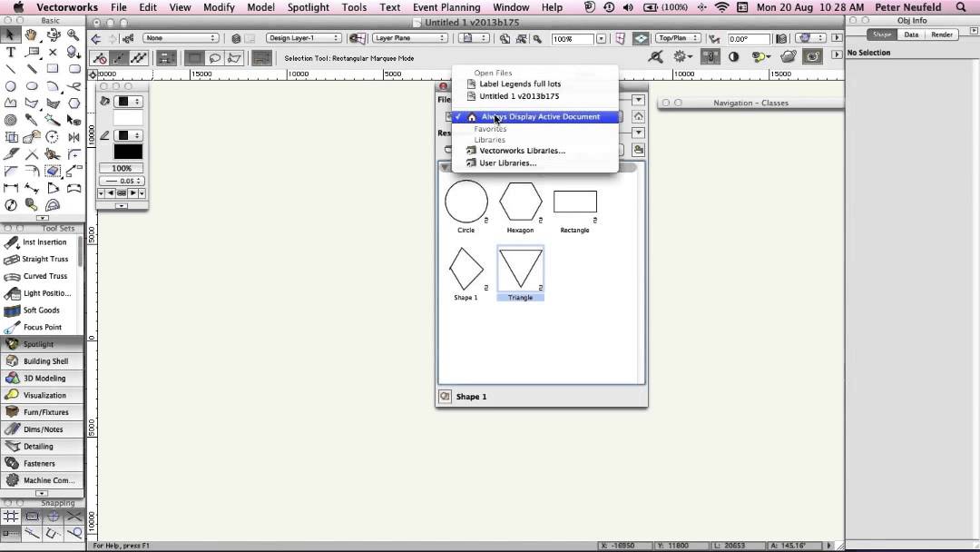Image resolution: width=980 pixels, height=552 pixels.
Task: Select the Constrained Linear Dimension tool
Action: [x=11, y=188]
